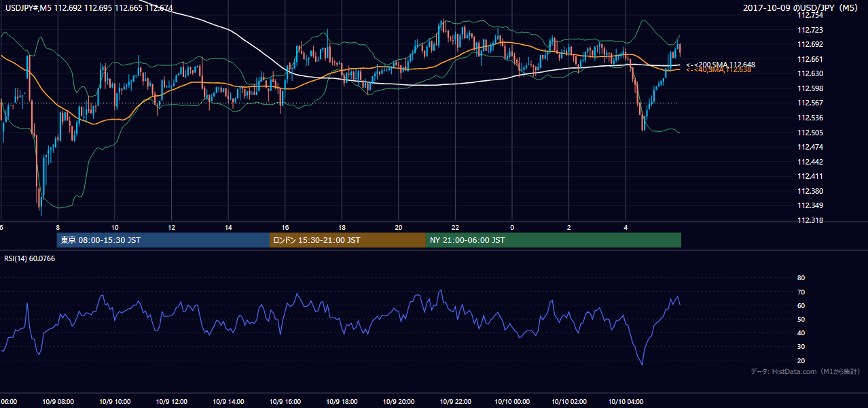Screen dimensions: 868x408
Task: Click hour tick 4 under the price chart
Action: point(626,228)
